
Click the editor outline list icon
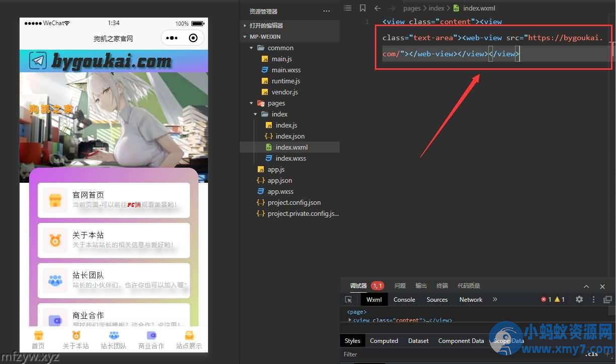(347, 8)
